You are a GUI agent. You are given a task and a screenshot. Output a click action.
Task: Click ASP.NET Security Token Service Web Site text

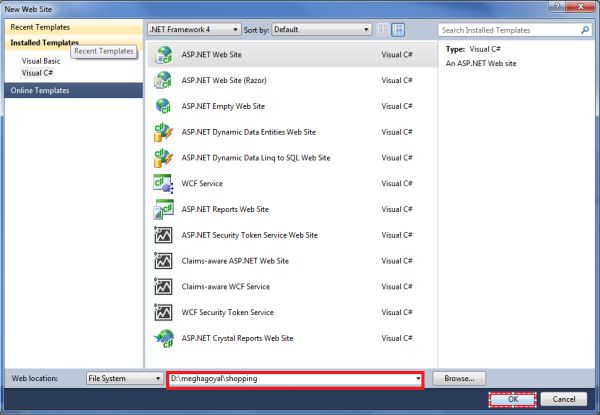pyautogui.click(x=249, y=235)
